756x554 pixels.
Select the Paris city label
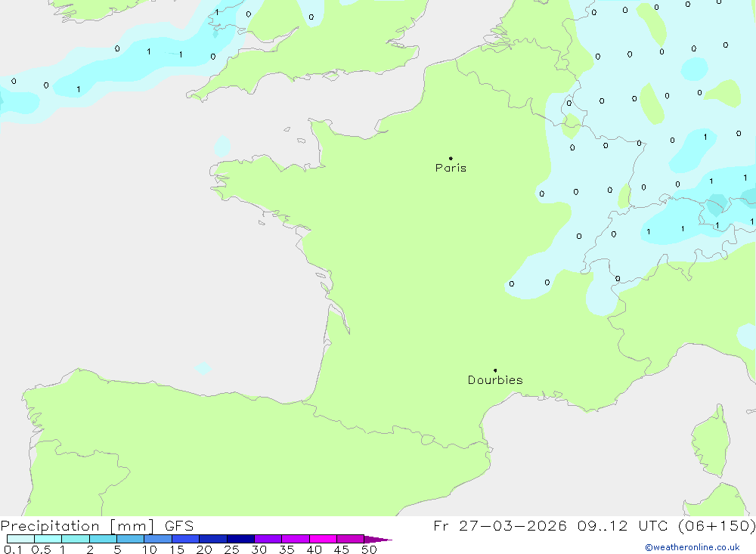click(451, 168)
